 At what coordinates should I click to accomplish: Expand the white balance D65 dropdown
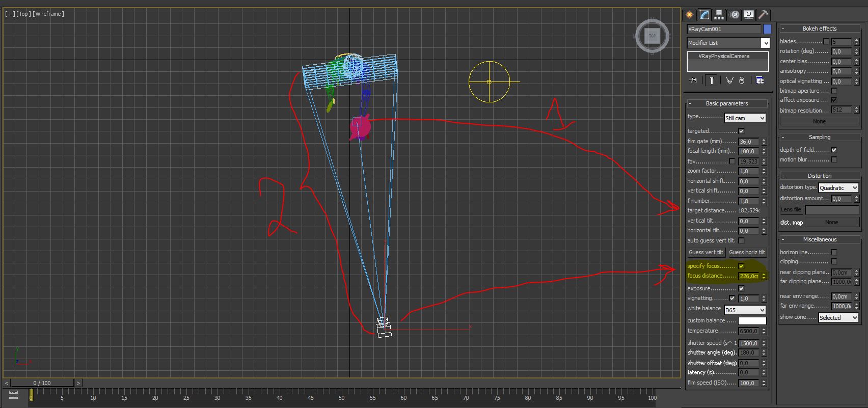click(745, 310)
